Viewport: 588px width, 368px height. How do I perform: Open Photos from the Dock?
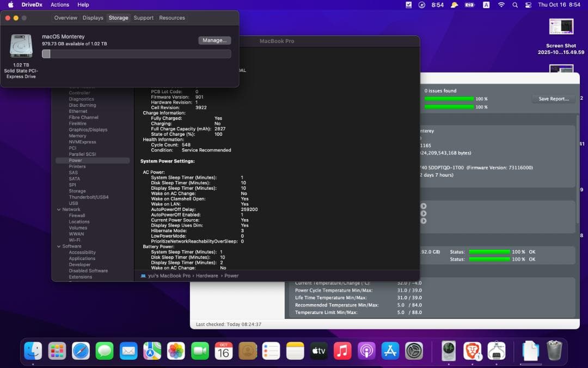coord(176,352)
